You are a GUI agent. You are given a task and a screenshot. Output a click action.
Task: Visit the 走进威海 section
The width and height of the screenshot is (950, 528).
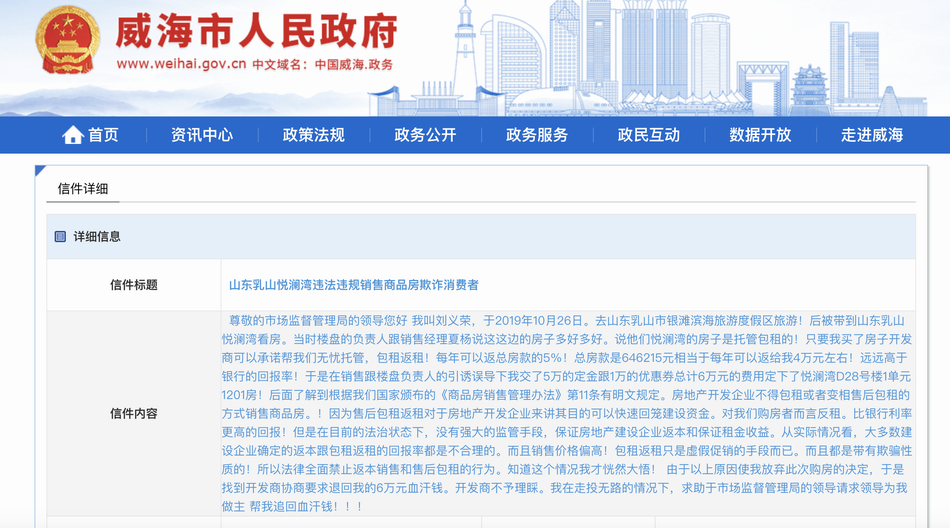click(871, 135)
